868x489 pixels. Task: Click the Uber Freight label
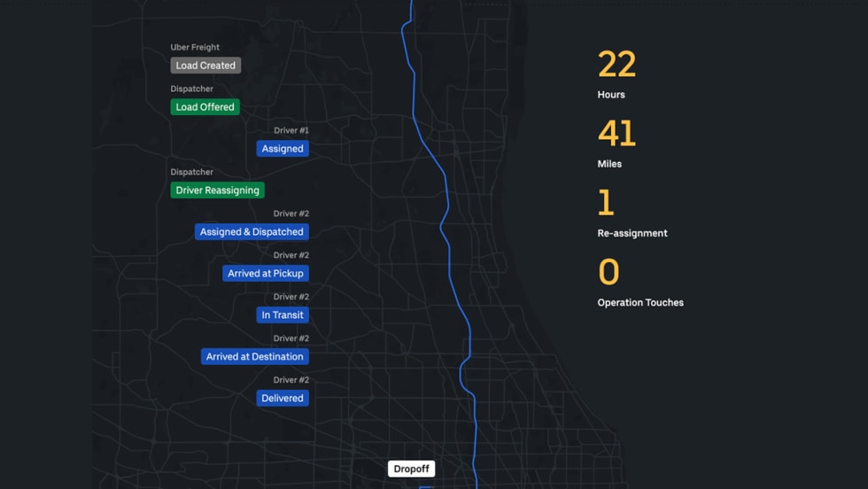[x=195, y=48]
